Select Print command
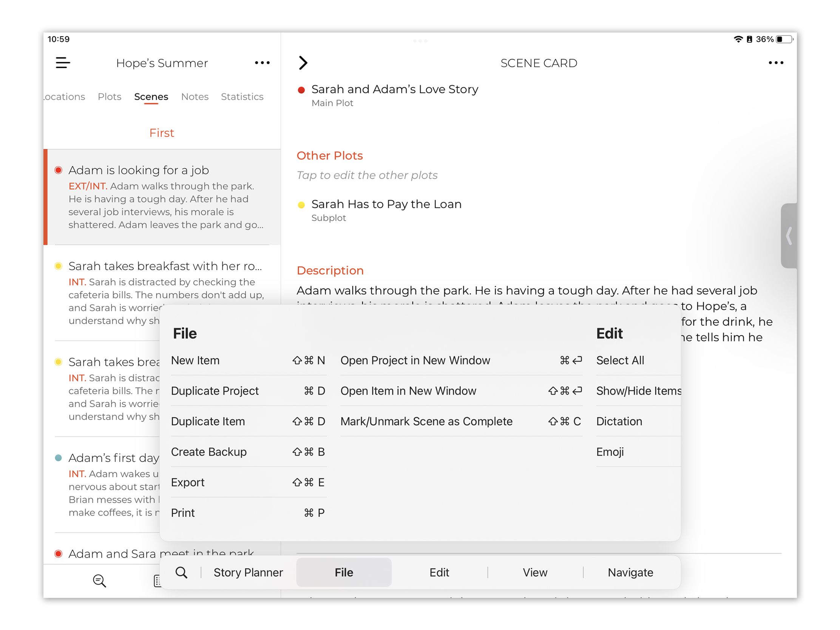This screenshot has width=840, height=630. (x=249, y=513)
